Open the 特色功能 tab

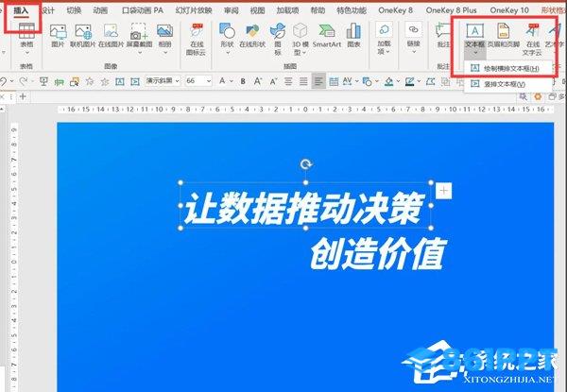pos(352,10)
